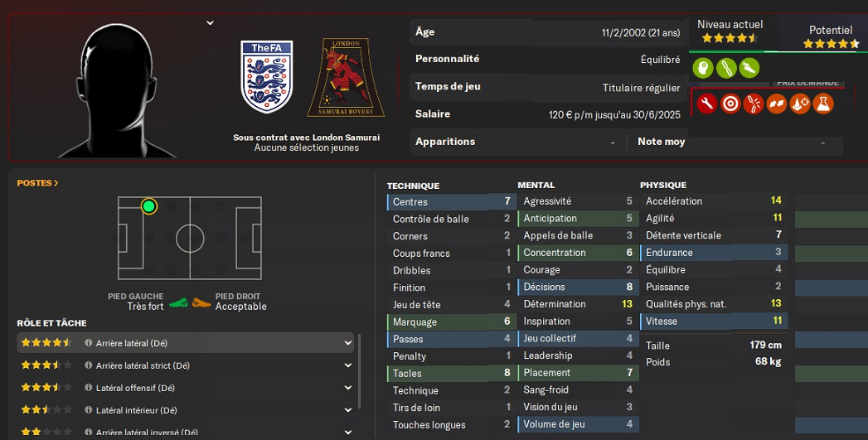Click the orange double-arrows icon
This screenshot has width=868, height=440.
click(777, 104)
